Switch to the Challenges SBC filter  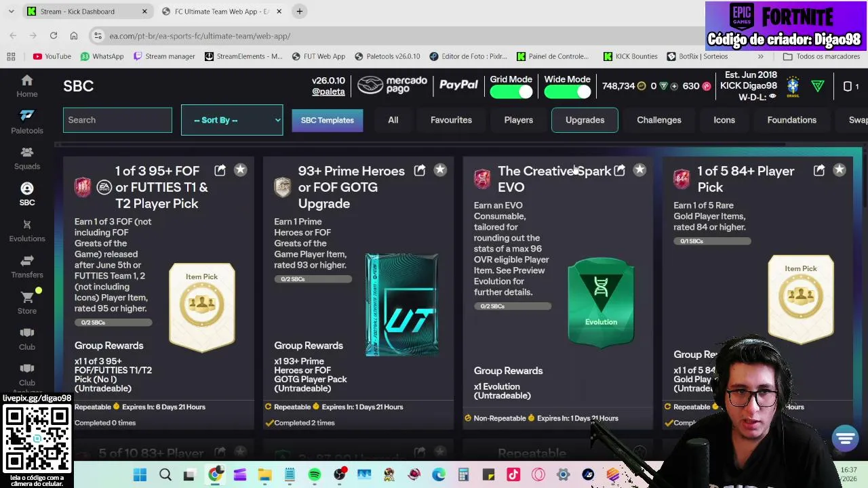[659, 120]
